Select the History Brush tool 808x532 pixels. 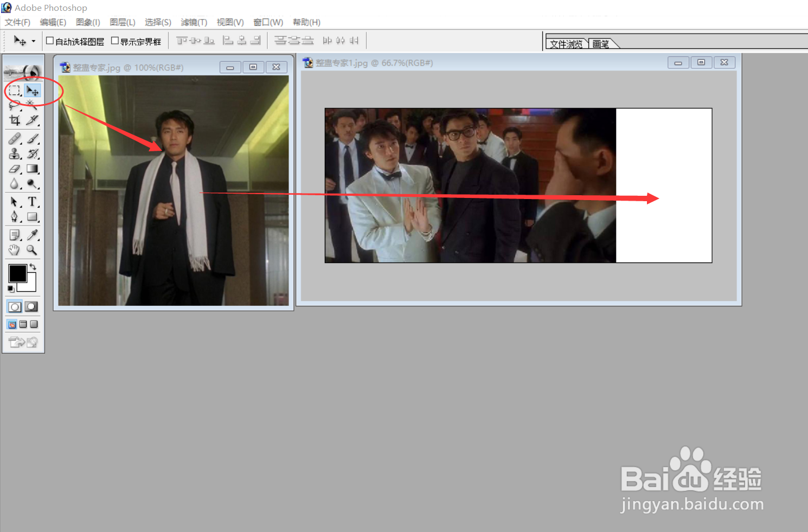33,154
